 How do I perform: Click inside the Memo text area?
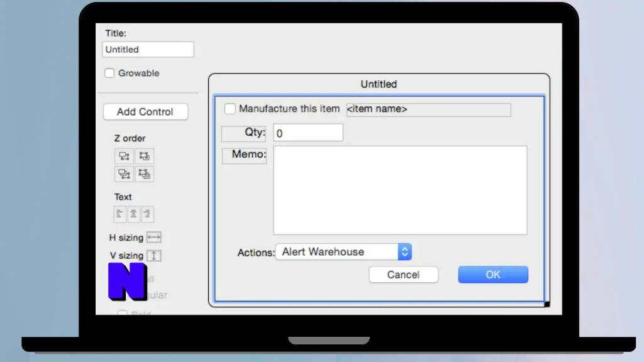point(400,190)
